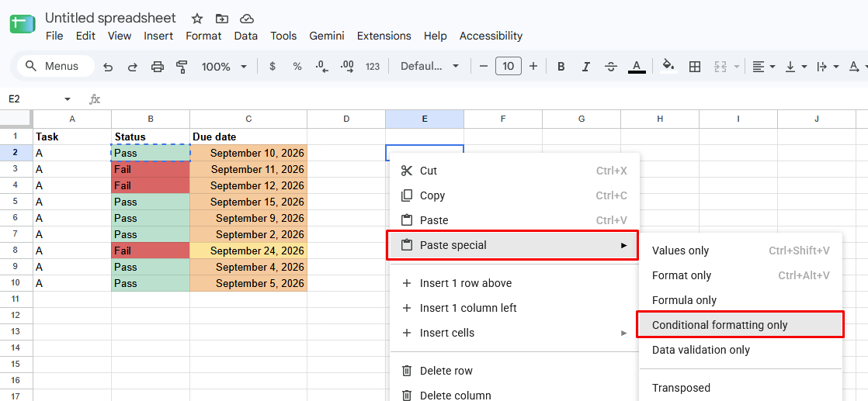Expand the merge cells dropdown arrow
868x401 pixels.
[x=736, y=67]
